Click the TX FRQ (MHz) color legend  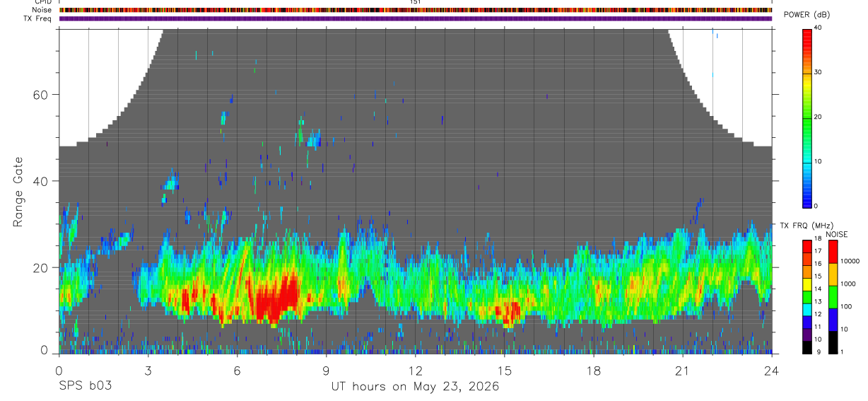[807, 296]
